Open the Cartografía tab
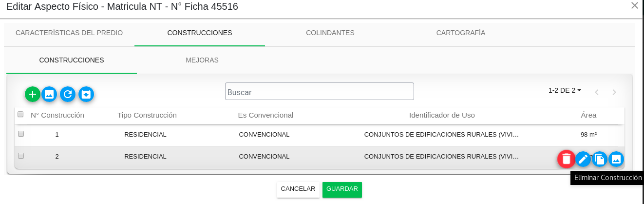Viewport: 644px width, 204px height. coord(461,33)
